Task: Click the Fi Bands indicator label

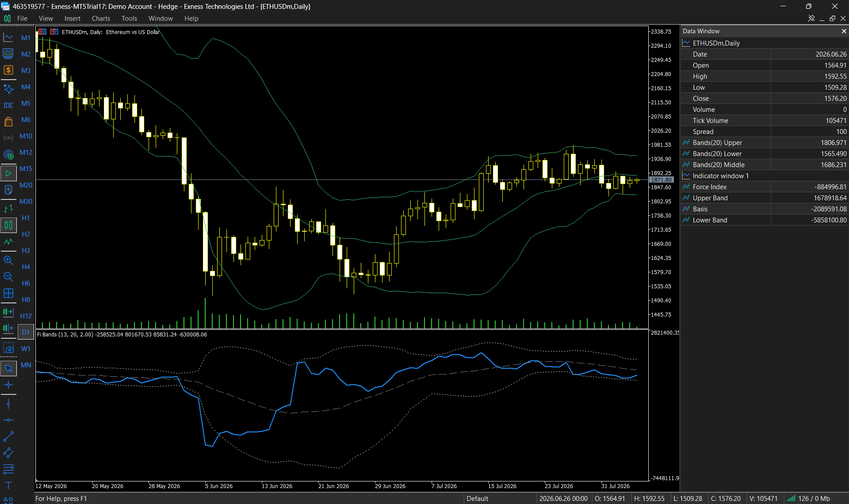Action: tap(122, 334)
